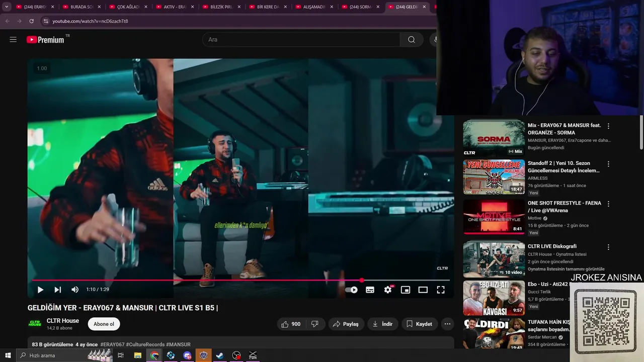Open the YouTube hamburger guide menu
The image size is (644, 362).
pos(13,40)
